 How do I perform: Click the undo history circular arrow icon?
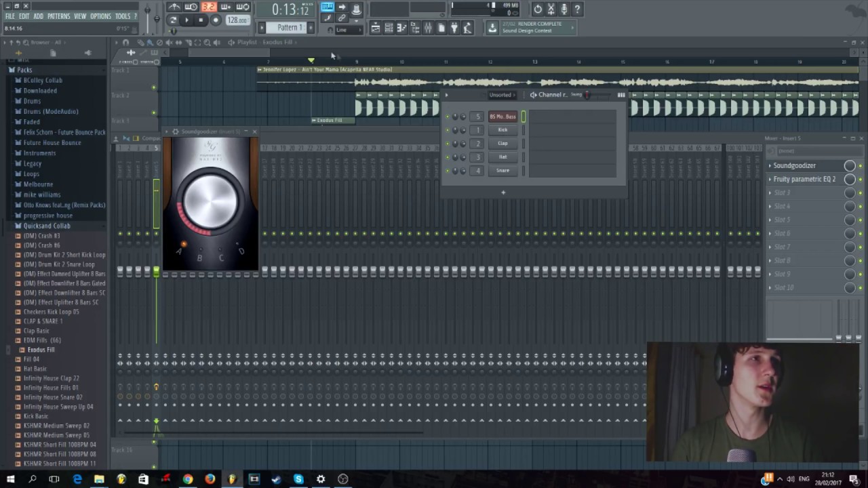click(x=538, y=9)
